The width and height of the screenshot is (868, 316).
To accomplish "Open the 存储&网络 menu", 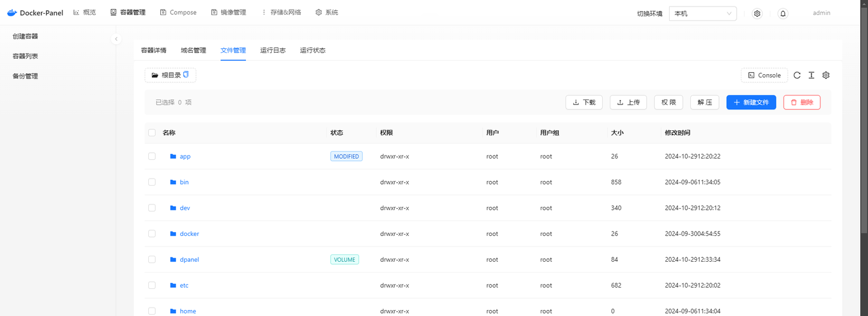I will click(281, 13).
